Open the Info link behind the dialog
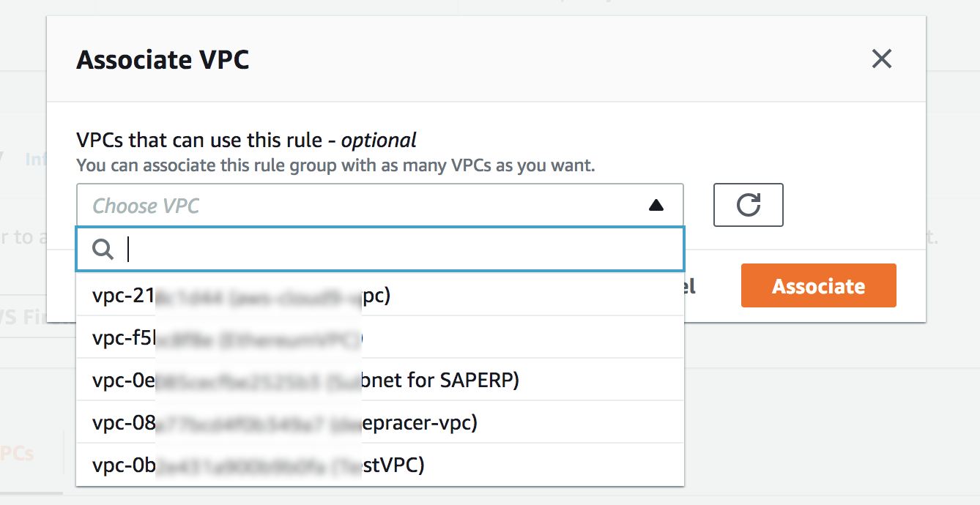980x505 pixels. (x=35, y=159)
